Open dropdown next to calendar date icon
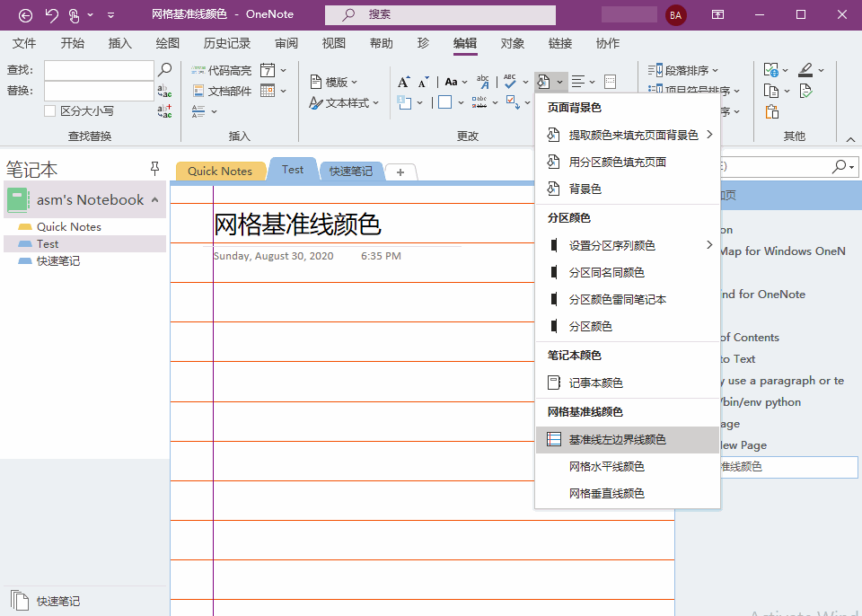The image size is (862, 616). (x=283, y=70)
